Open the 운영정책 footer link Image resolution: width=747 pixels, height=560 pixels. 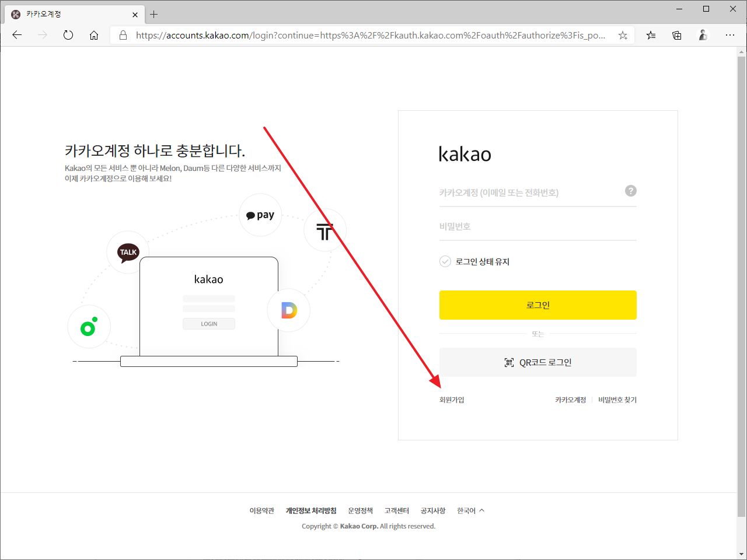(360, 510)
